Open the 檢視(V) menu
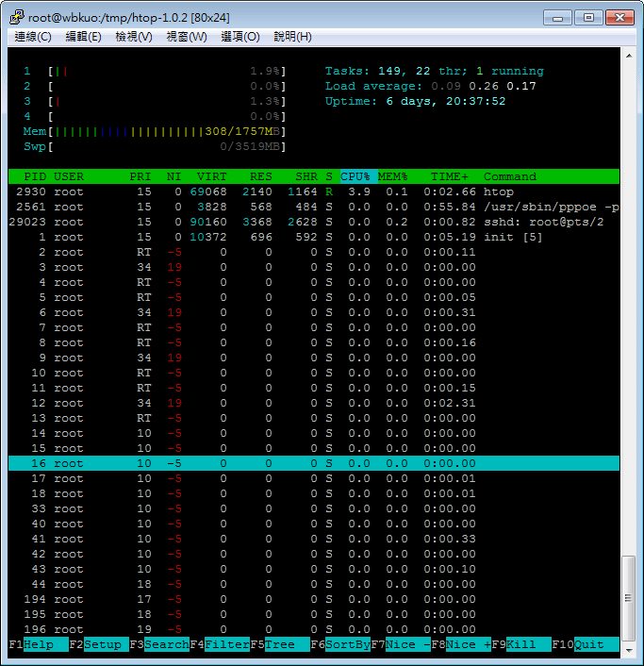The height and width of the screenshot is (666, 644). (134, 37)
